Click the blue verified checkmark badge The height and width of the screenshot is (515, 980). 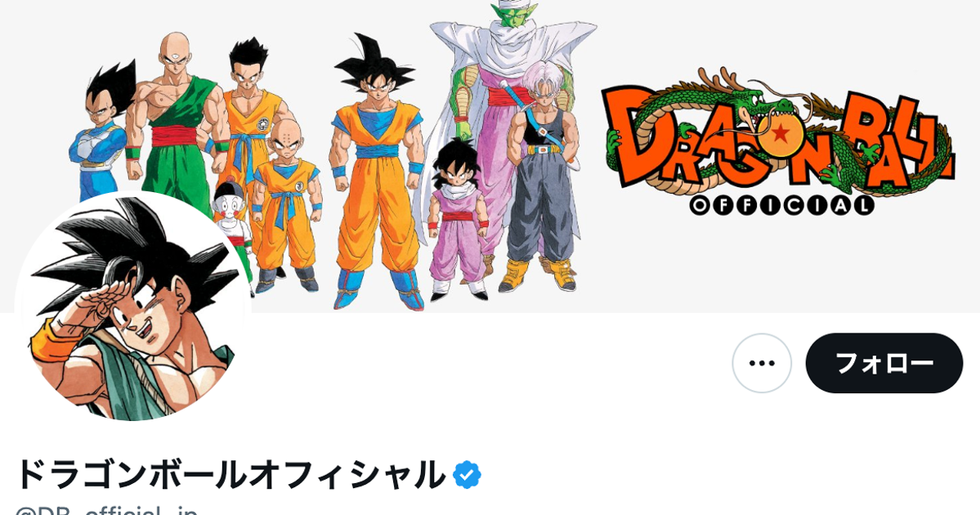[x=467, y=475]
